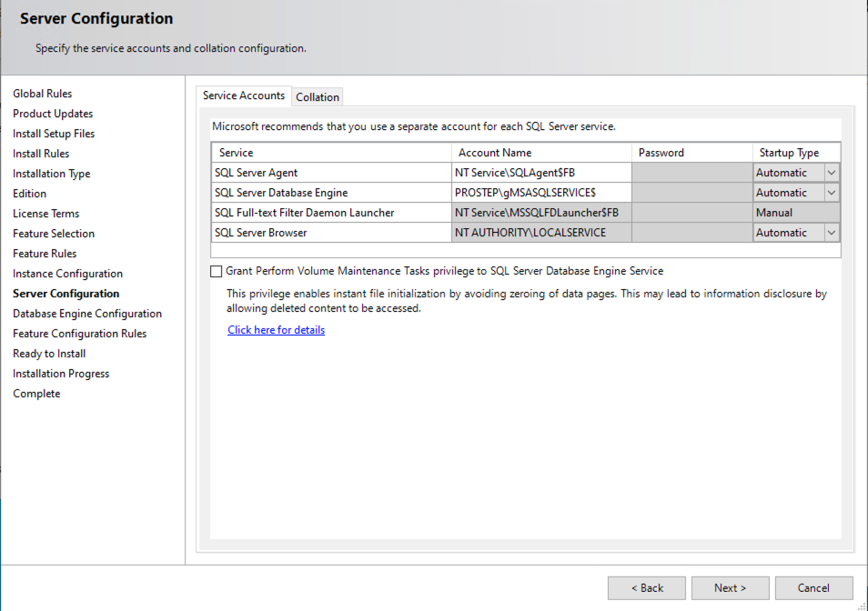Click NT Service\MSSQLFDLauncher$FB account cell
Image resolution: width=868 pixels, height=611 pixels.
tap(541, 213)
